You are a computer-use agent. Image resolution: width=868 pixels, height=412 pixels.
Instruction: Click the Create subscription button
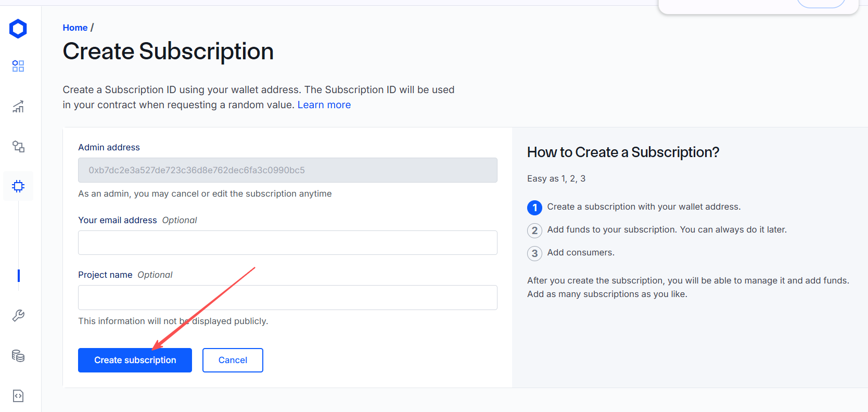135,360
